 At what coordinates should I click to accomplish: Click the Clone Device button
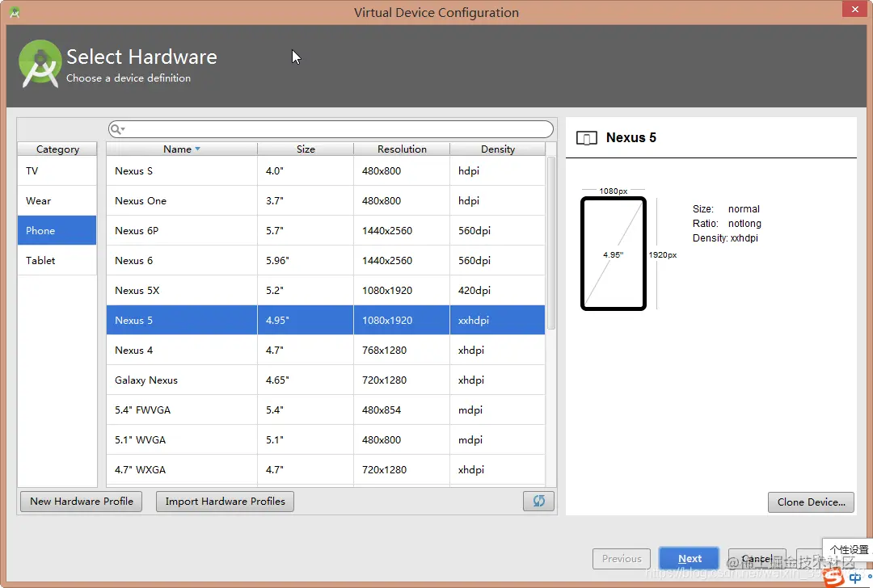[811, 502]
